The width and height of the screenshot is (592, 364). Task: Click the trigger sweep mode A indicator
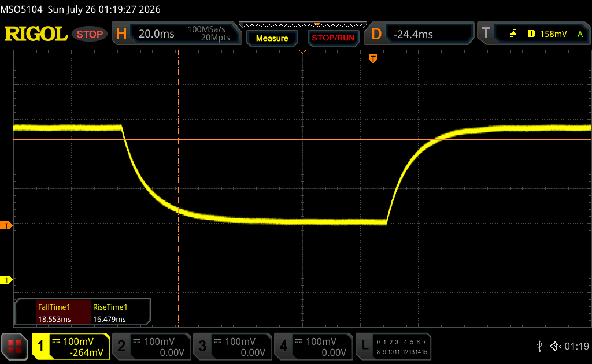[x=580, y=34]
